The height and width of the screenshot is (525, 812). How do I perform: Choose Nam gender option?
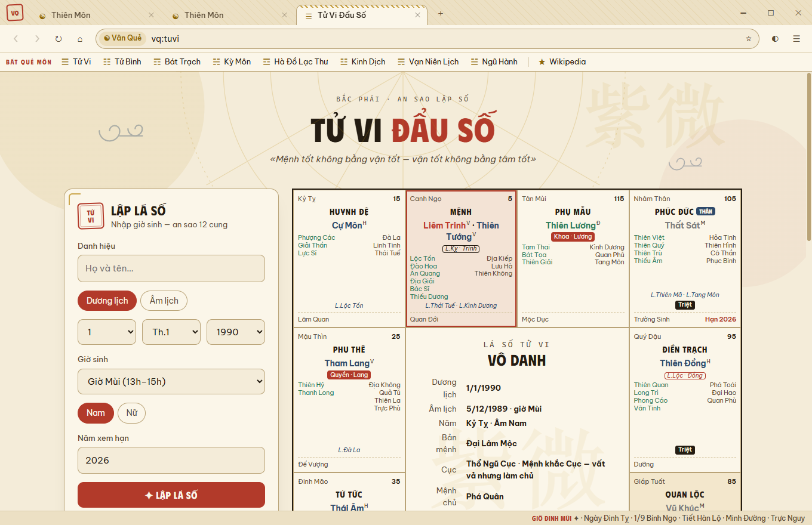pyautogui.click(x=96, y=413)
